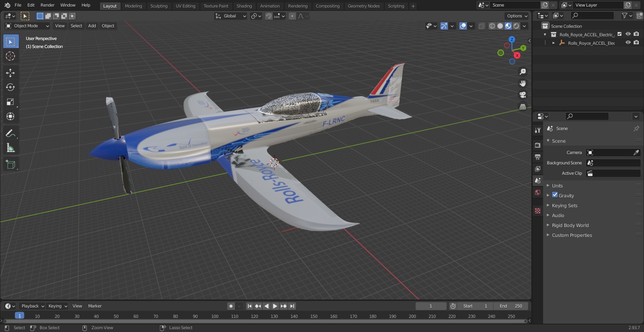Activate the Rotate tool
The width and height of the screenshot is (644, 332).
coord(10,87)
